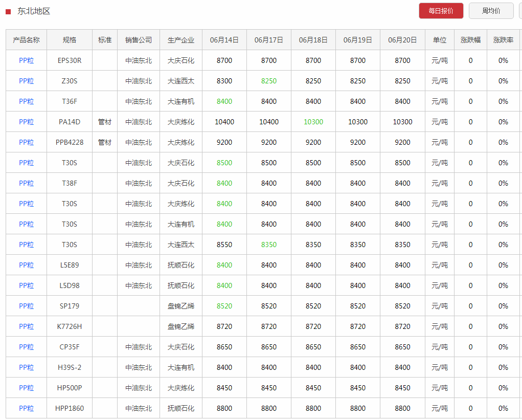Viewport: 522px width, 420px height.
Task: Select the 06月19日 column header
Action: tap(358, 40)
